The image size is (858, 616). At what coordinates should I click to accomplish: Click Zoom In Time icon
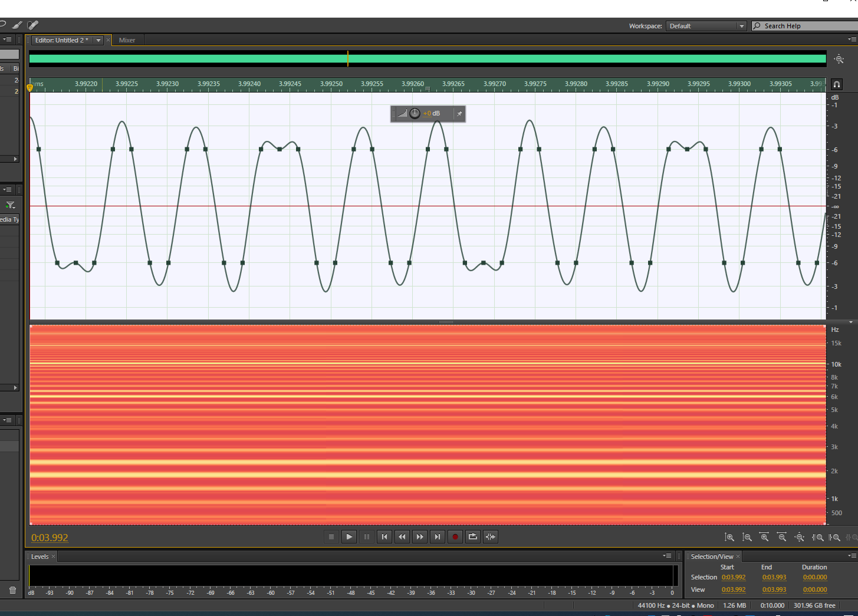(764, 537)
